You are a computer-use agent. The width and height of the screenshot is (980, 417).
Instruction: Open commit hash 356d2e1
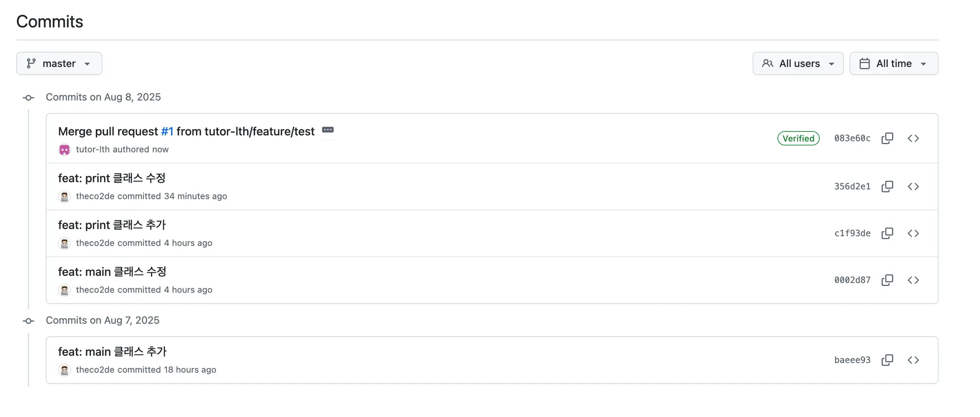852,187
